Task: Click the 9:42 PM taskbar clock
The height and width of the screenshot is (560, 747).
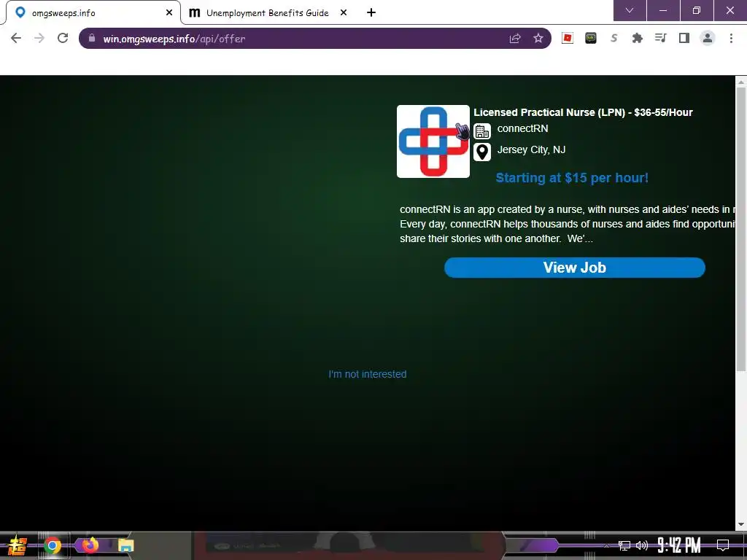Action: tap(679, 545)
